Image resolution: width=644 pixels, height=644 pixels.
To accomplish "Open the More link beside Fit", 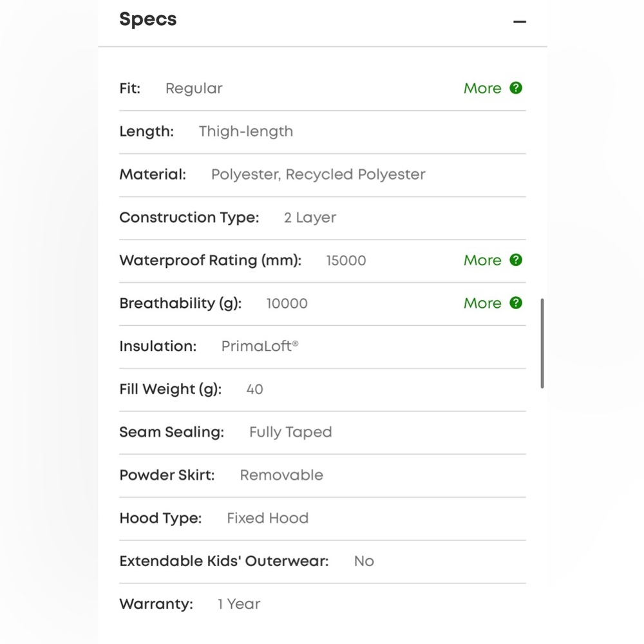I will coord(482,88).
